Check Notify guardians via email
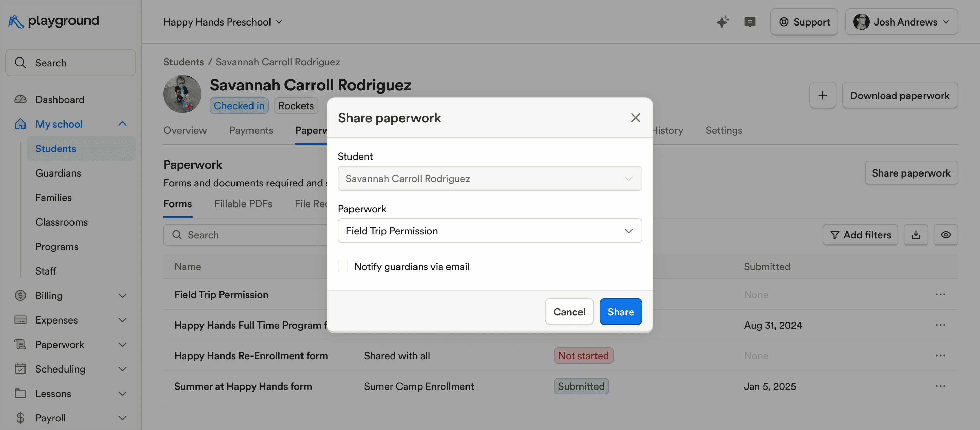The image size is (980, 430). [343, 266]
